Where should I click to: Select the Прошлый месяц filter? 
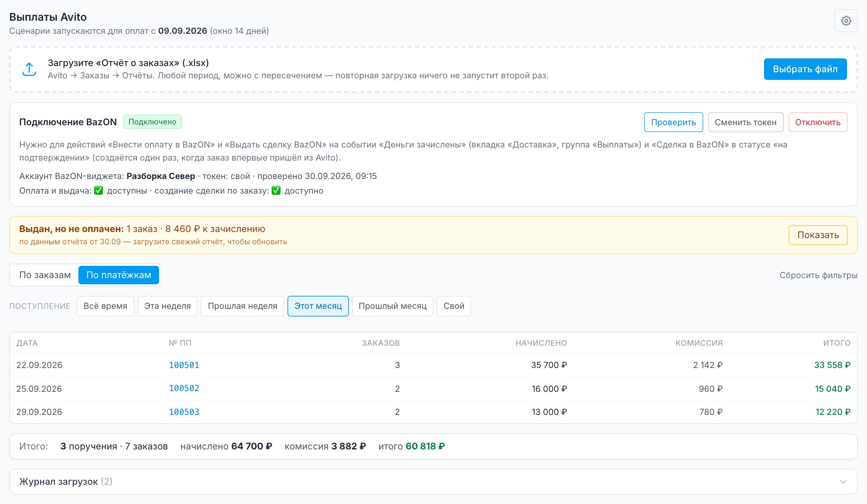coord(392,306)
